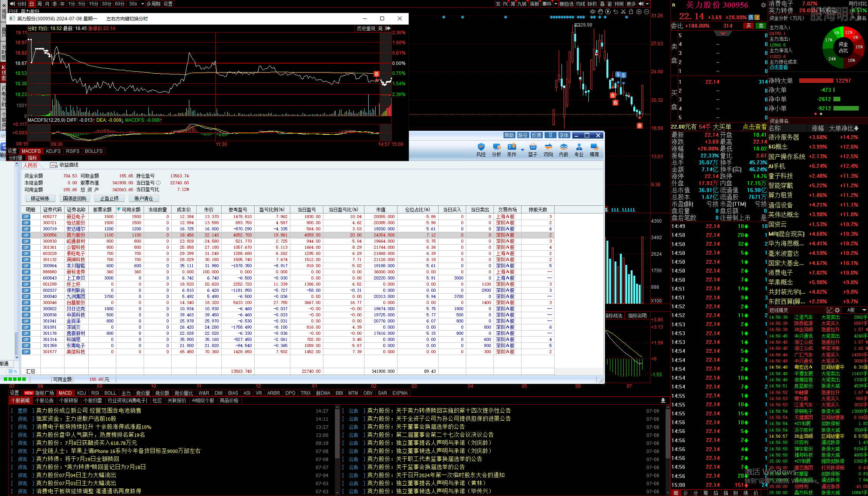This screenshot has width=868, height=496.
Task: Click the 收益曲线 profit curve chart icon
Action: [54, 165]
